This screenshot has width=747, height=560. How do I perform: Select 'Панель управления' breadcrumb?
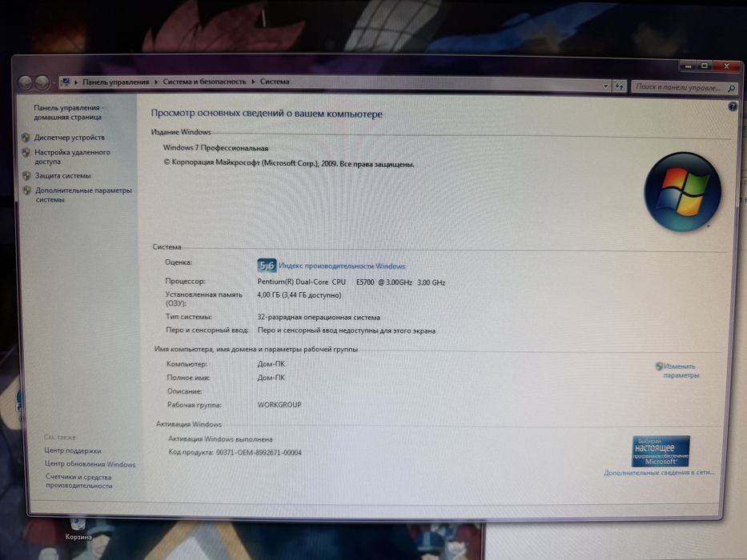(116, 82)
